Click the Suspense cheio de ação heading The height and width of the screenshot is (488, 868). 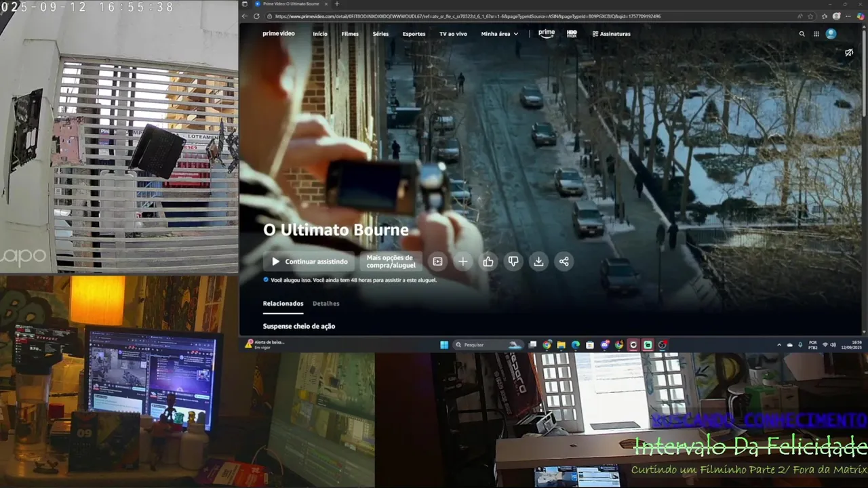299,326
